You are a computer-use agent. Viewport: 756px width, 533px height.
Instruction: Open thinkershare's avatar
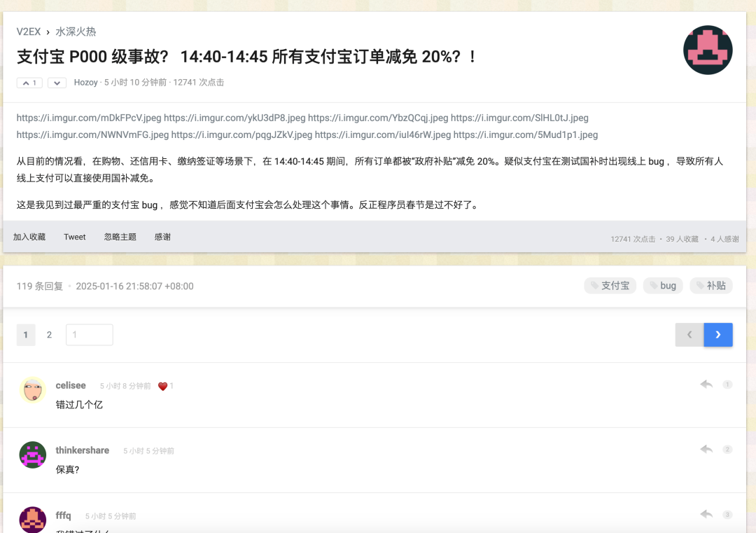[x=33, y=455]
